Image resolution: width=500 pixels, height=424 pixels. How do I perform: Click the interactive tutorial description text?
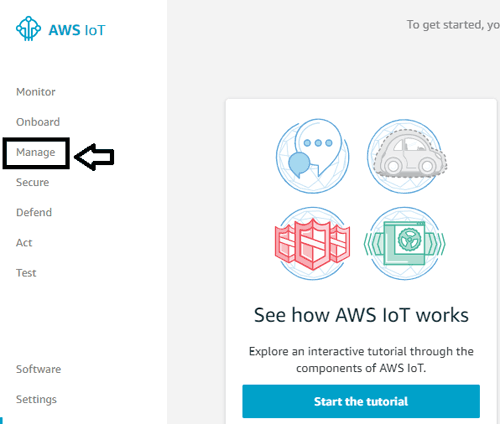click(361, 360)
